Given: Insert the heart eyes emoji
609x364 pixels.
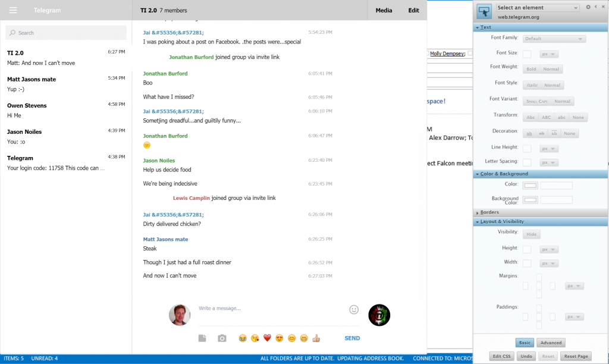Looking at the screenshot, I should [x=280, y=338].
